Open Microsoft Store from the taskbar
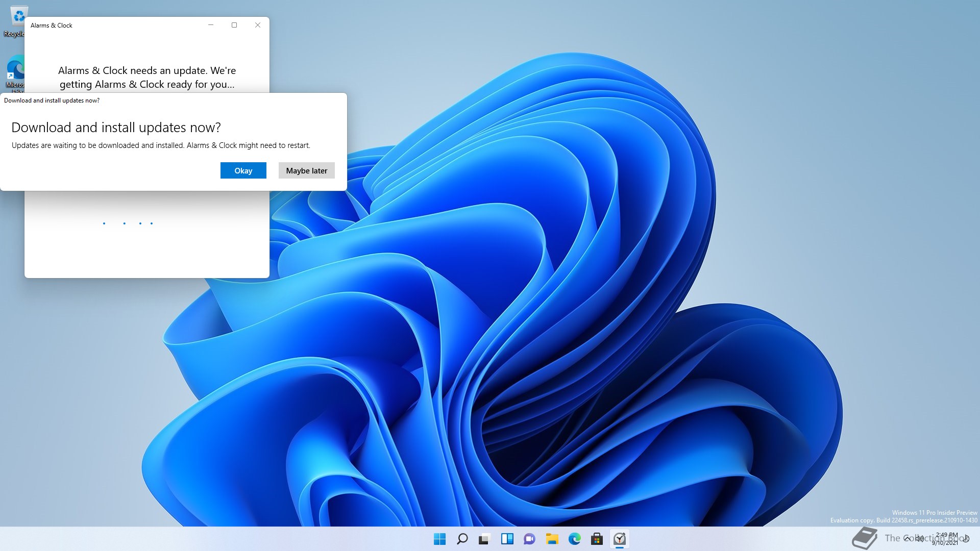980x551 pixels. coord(597,539)
